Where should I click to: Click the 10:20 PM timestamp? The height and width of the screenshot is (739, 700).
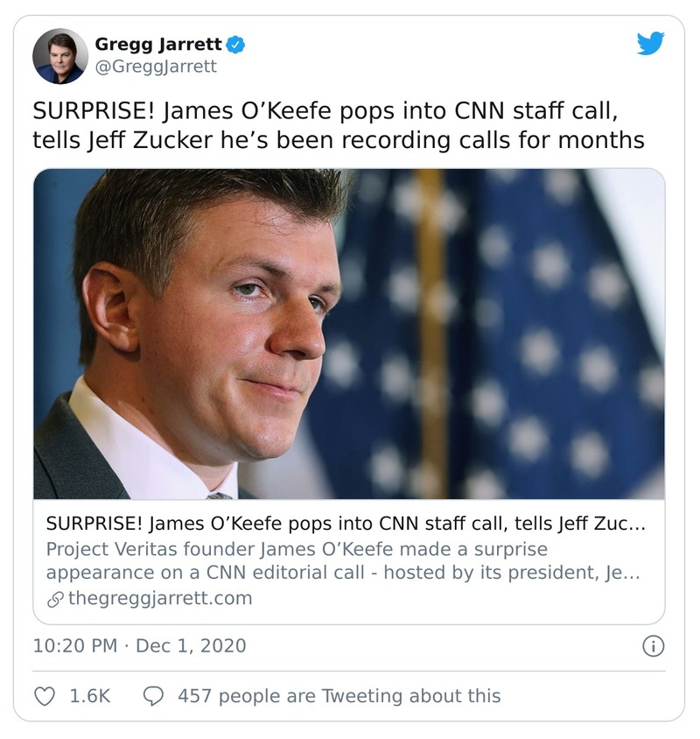point(74,646)
